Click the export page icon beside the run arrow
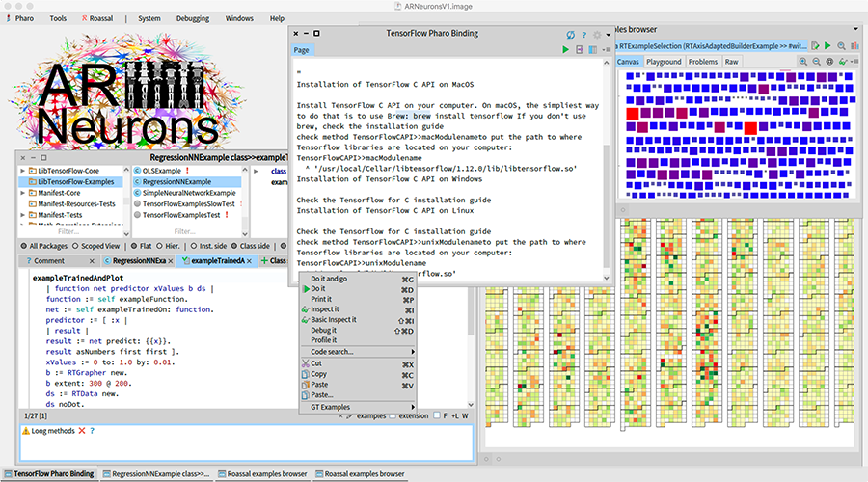The height and width of the screenshot is (482, 868). point(579,50)
